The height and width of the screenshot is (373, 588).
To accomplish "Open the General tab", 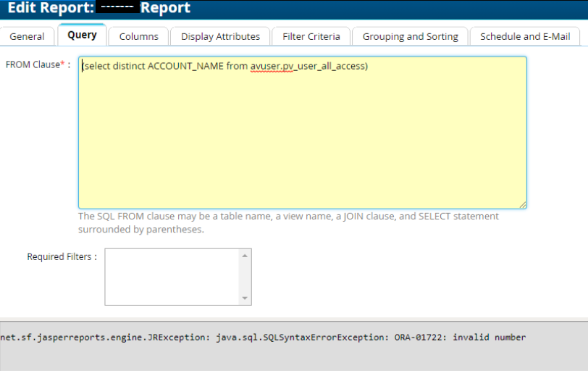I will tap(27, 36).
